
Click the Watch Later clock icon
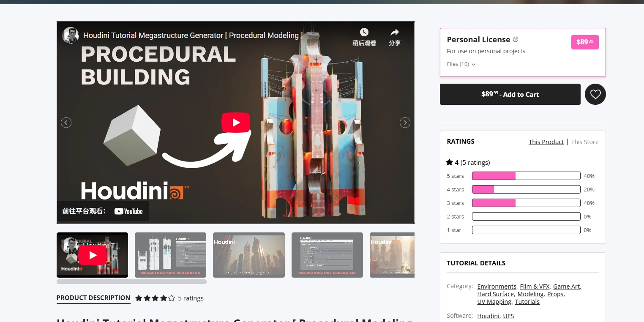point(364,32)
